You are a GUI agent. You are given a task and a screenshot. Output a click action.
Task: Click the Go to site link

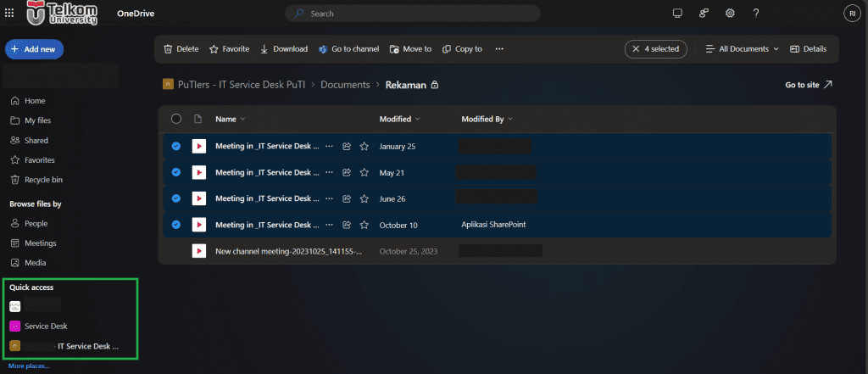(x=809, y=85)
